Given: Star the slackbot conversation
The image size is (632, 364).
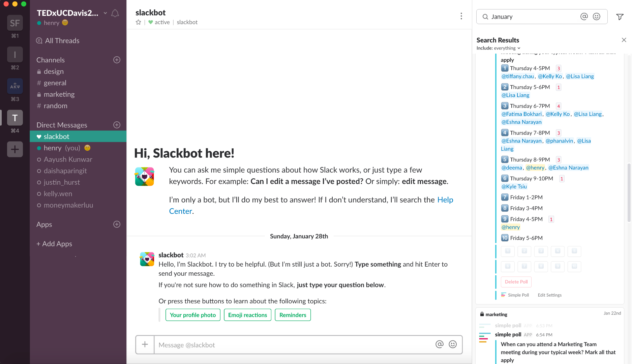Looking at the screenshot, I should click(x=138, y=22).
